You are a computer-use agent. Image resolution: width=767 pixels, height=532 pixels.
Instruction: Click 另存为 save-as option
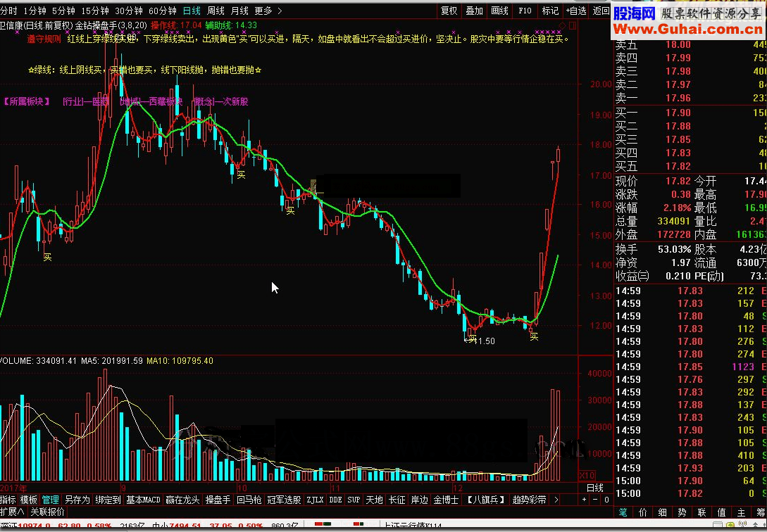click(x=77, y=500)
